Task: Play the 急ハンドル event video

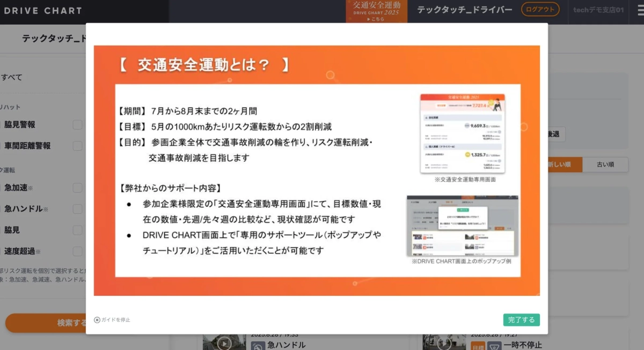Action: 224,344
